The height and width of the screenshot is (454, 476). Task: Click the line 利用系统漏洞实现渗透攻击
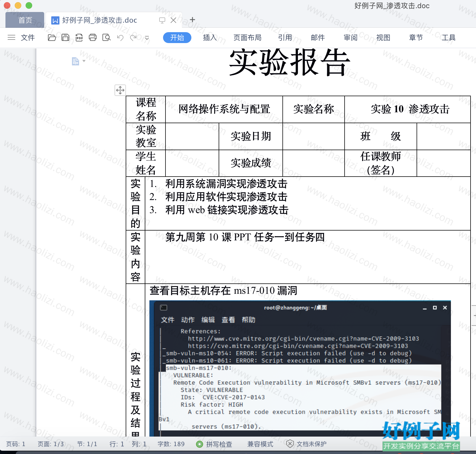pyautogui.click(x=226, y=184)
